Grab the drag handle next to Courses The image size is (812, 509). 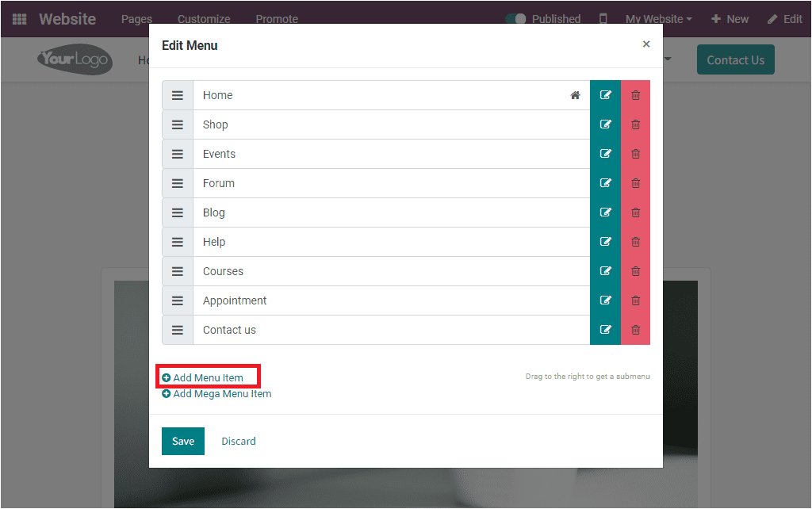click(177, 271)
